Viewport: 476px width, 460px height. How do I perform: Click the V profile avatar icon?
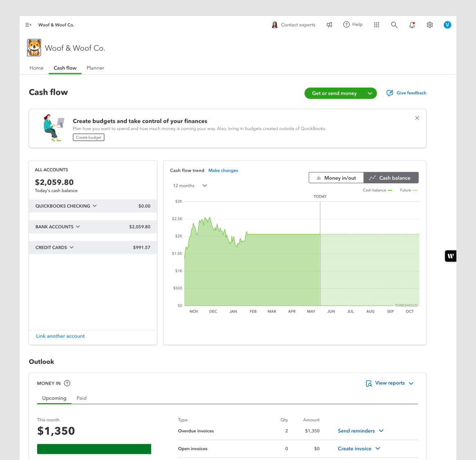click(x=447, y=25)
